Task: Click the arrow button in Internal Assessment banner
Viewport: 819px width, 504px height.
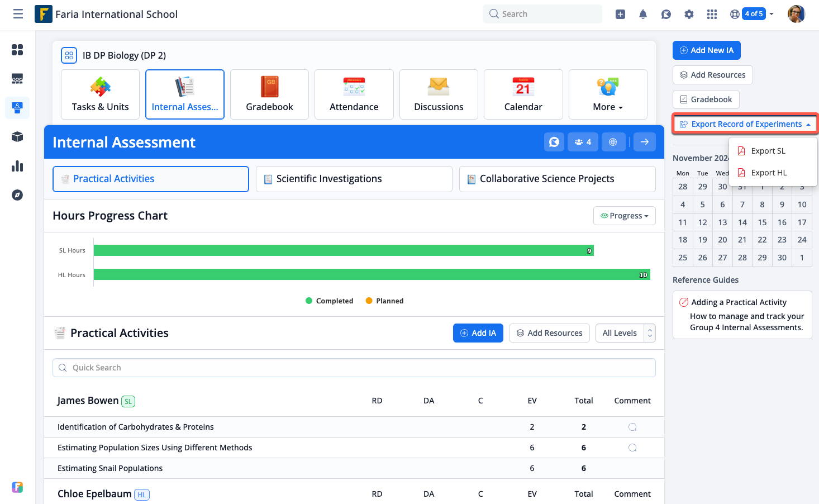Action: point(645,142)
